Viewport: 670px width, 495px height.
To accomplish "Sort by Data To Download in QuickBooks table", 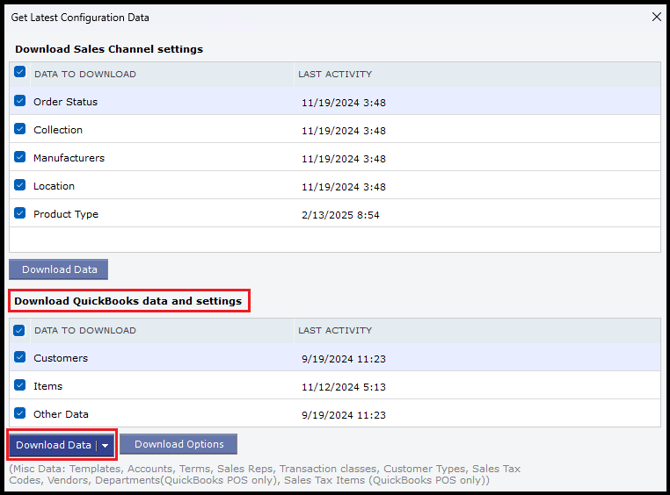I will click(x=84, y=331).
